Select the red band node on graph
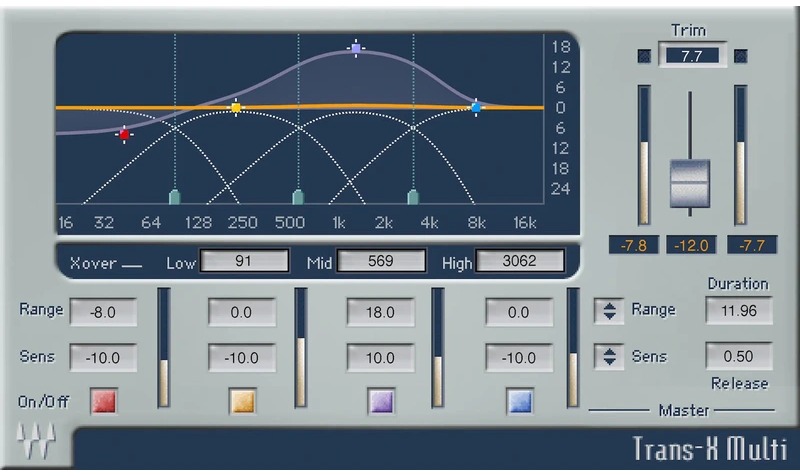This screenshot has height=476, width=800. coord(124,134)
